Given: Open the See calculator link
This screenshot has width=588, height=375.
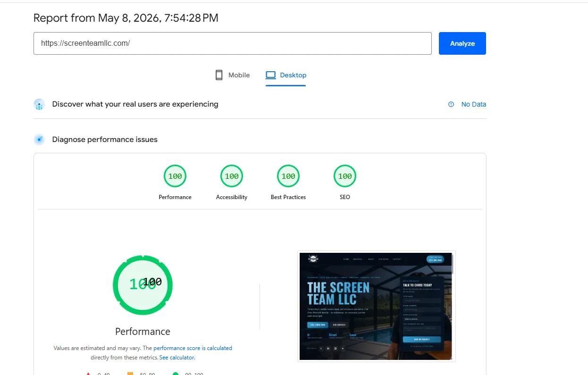Looking at the screenshot, I should coord(177,358).
